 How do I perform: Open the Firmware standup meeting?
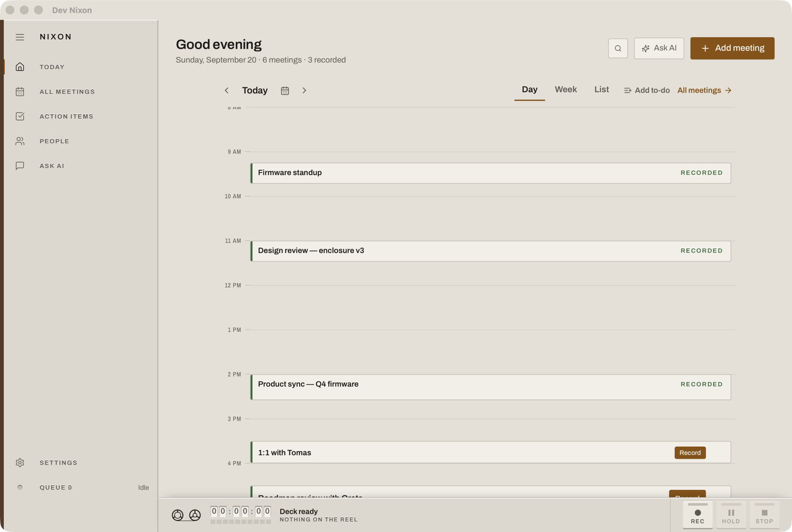click(x=491, y=173)
